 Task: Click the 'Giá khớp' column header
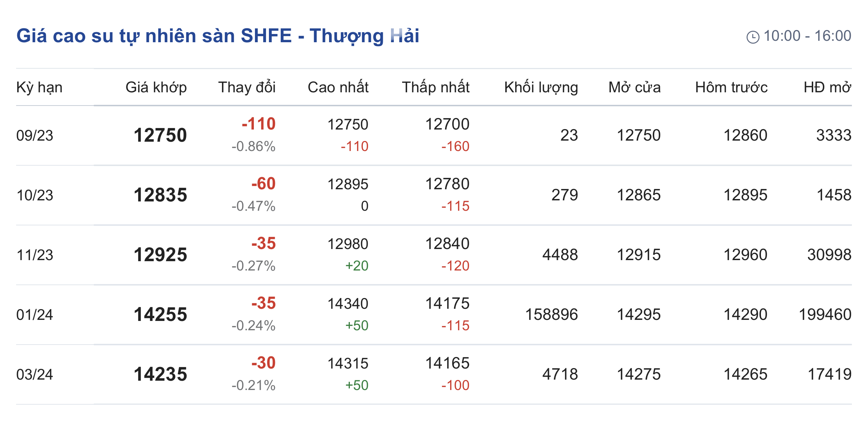point(156,87)
